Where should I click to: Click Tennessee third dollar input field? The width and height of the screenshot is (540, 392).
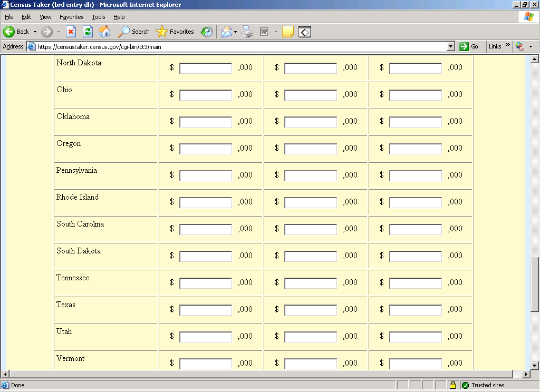pos(416,283)
